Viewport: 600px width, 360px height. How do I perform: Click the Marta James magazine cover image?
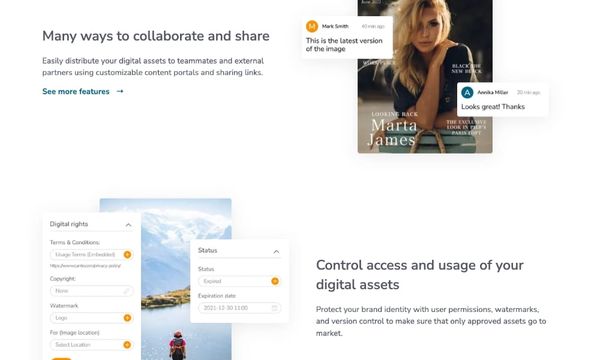(425, 77)
